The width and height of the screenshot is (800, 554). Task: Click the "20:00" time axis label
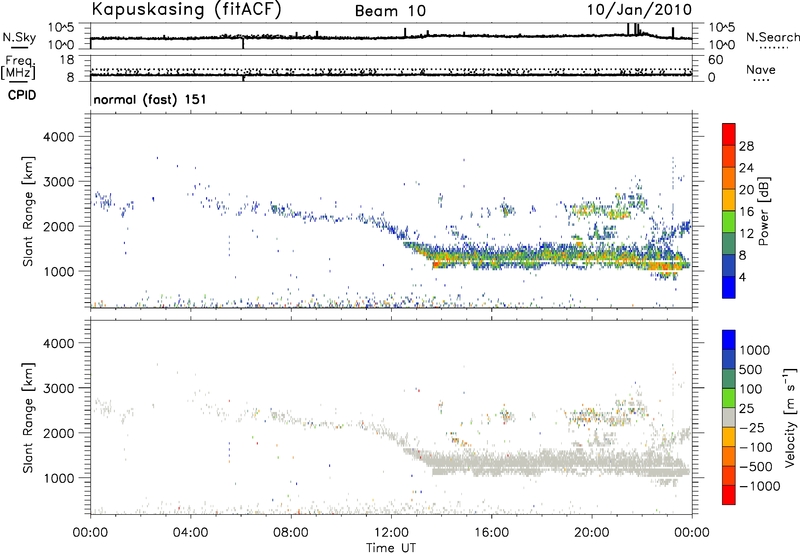(x=592, y=533)
